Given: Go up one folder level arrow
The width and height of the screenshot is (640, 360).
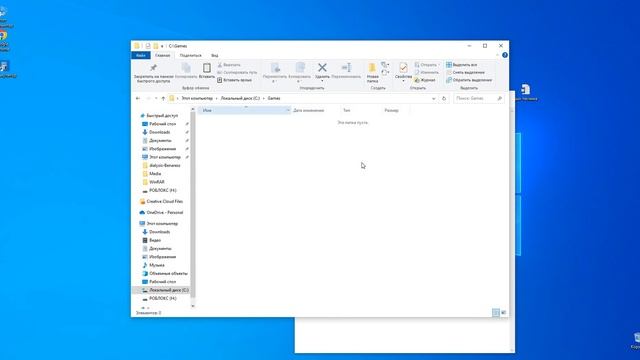Looking at the screenshot, I should (163, 98).
